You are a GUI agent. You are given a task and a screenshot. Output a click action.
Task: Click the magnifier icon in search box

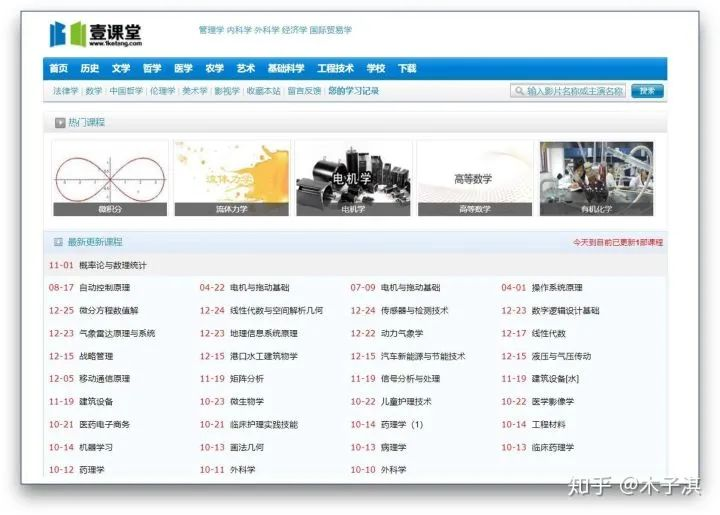[519, 91]
